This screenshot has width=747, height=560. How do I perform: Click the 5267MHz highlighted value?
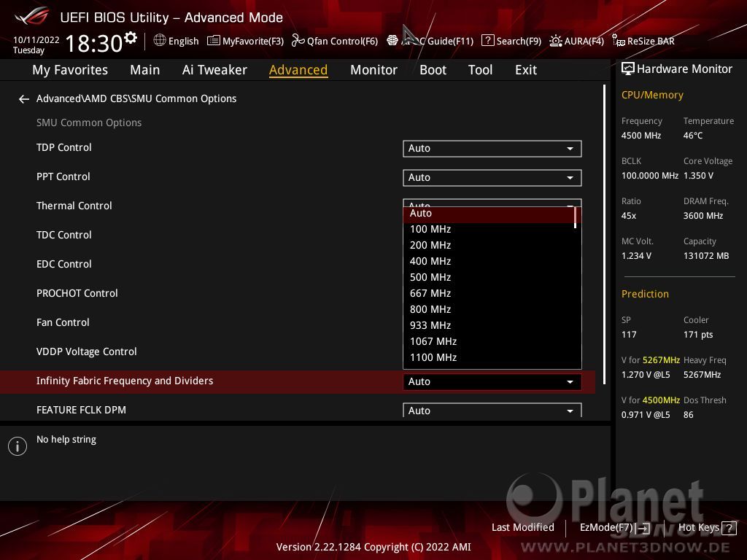[661, 360]
